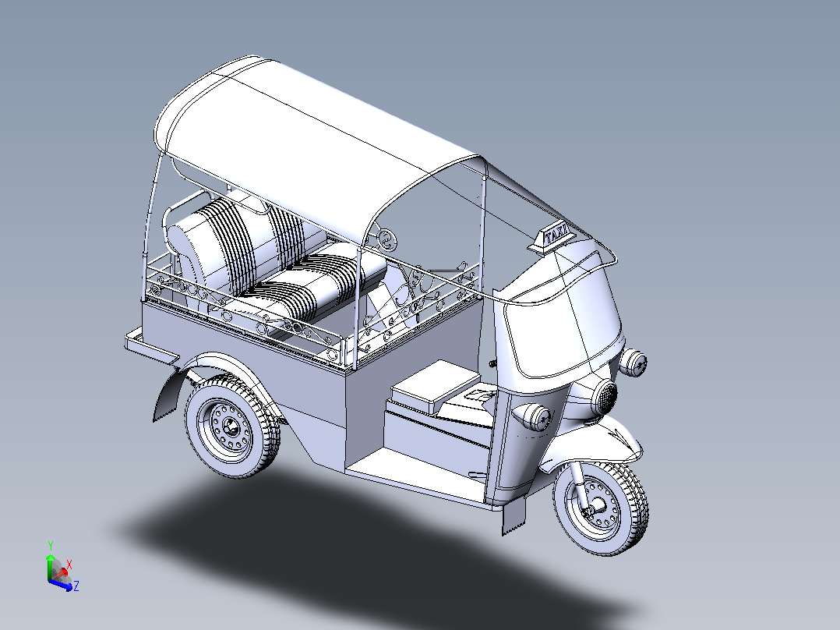
Task: Select the TAXI sign on the roof
Action: tap(552, 236)
